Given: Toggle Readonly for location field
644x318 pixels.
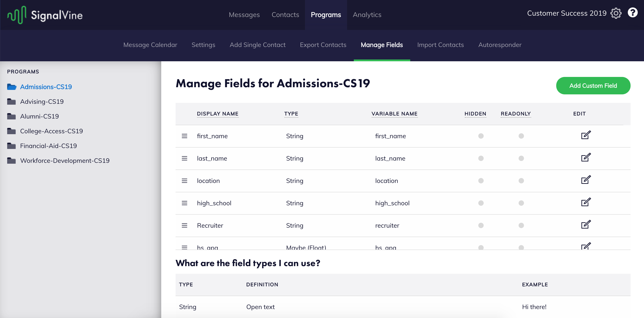Looking at the screenshot, I should tap(521, 181).
